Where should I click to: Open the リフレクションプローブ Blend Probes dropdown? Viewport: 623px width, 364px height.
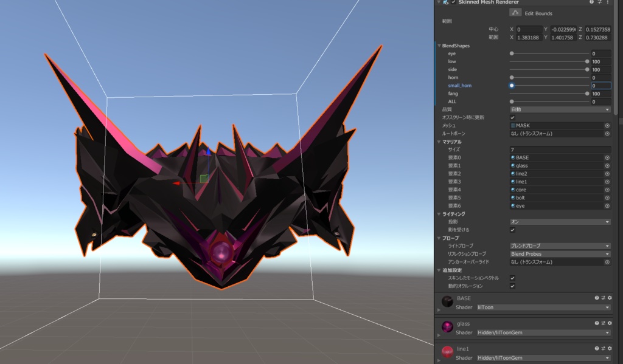tap(560, 254)
